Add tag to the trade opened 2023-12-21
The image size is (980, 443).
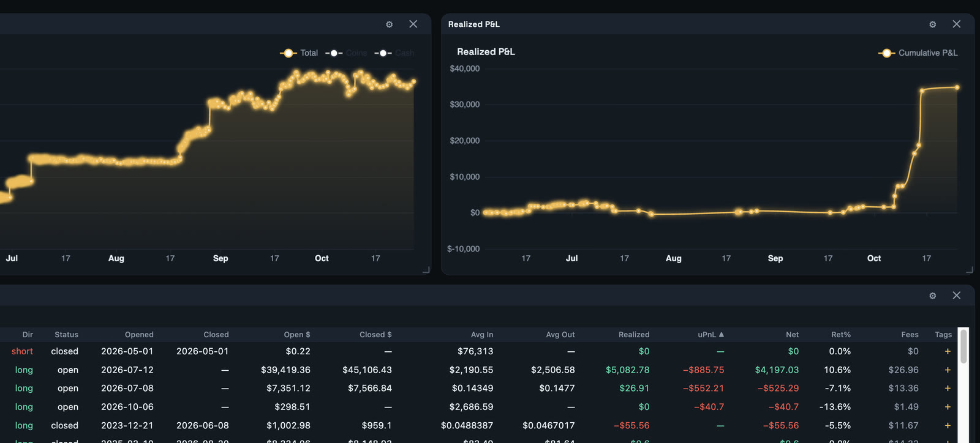point(948,425)
